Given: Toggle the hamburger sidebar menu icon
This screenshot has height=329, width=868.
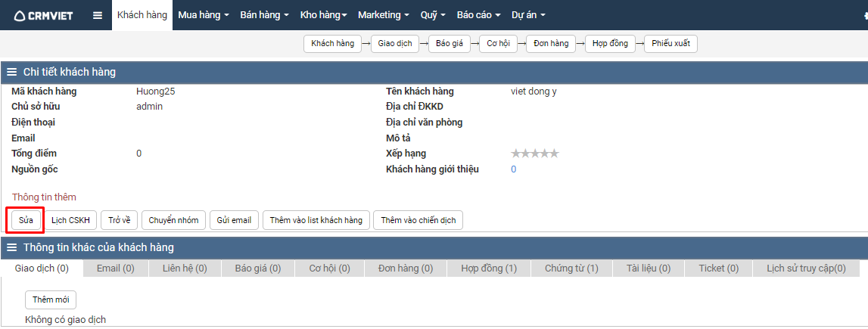Looking at the screenshot, I should tap(98, 15).
